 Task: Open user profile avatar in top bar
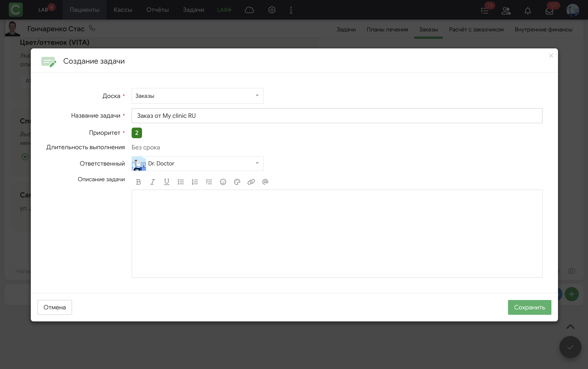point(572,10)
